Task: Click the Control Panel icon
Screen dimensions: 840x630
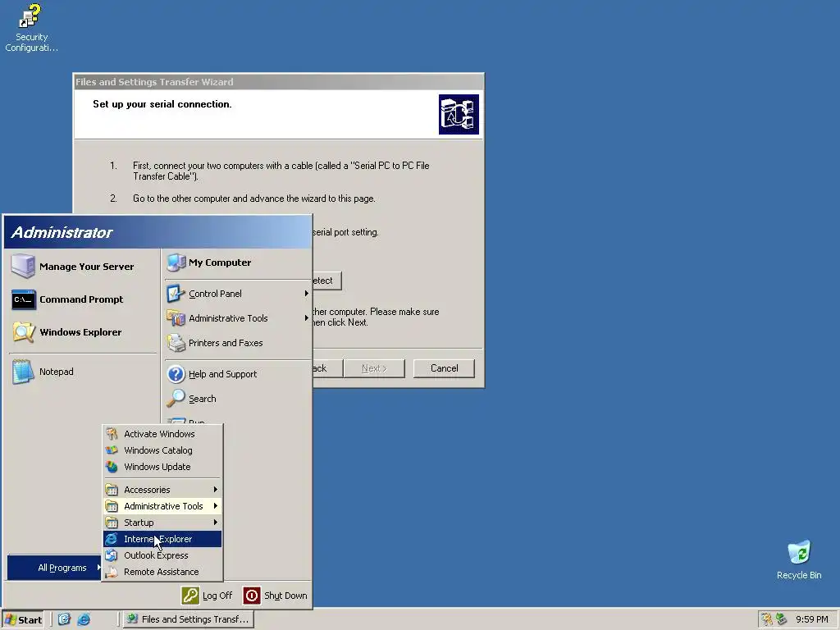Action: [176, 294]
